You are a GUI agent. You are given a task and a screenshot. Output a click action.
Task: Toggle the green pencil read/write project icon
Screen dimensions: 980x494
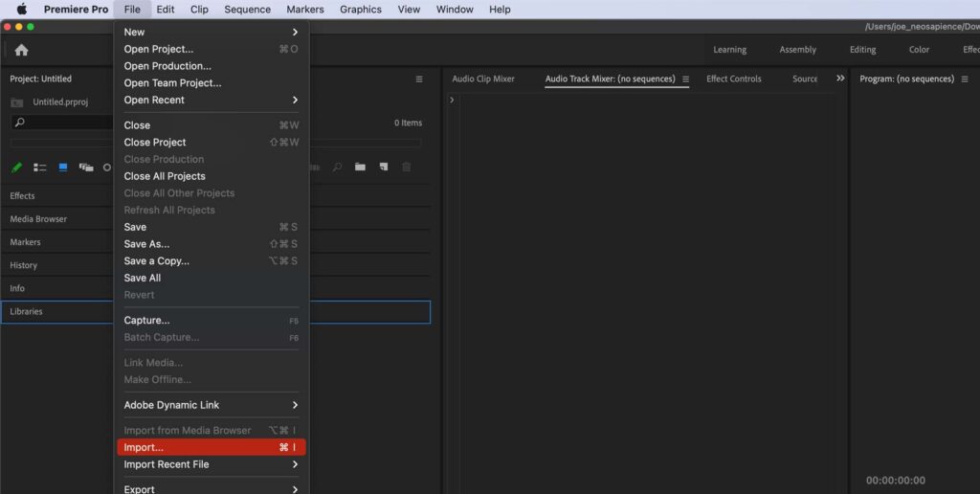(x=17, y=167)
